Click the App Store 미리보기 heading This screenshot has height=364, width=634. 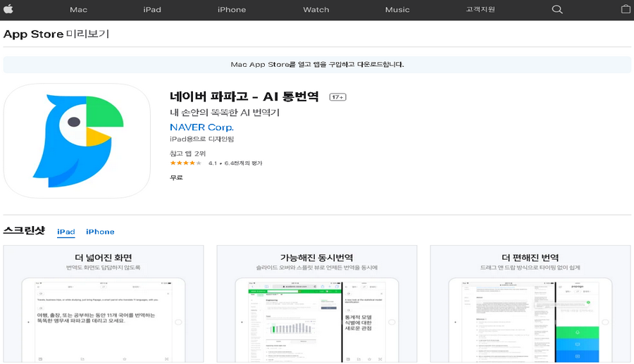[56, 34]
